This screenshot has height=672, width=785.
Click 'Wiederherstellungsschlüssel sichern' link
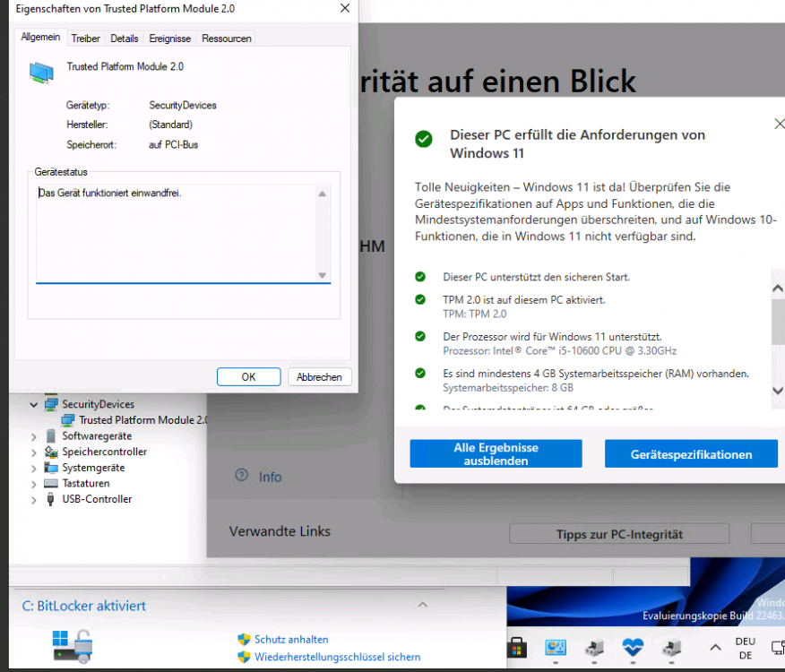[x=338, y=657]
